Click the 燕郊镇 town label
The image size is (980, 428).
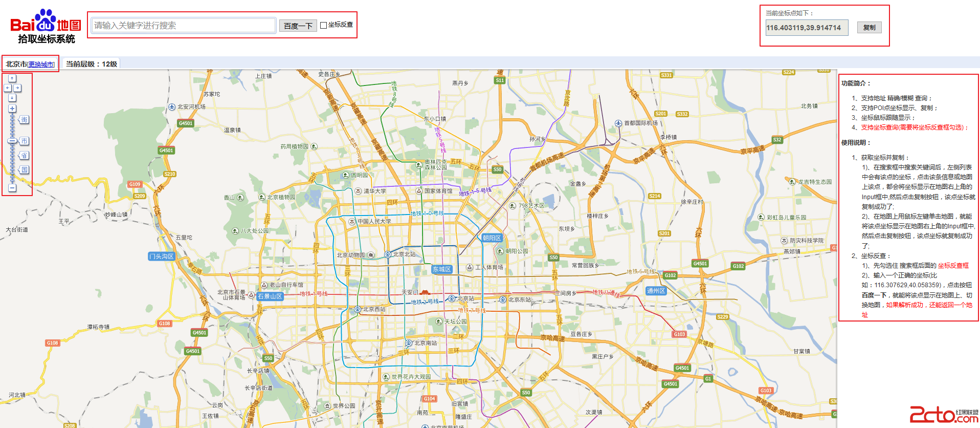click(x=792, y=251)
